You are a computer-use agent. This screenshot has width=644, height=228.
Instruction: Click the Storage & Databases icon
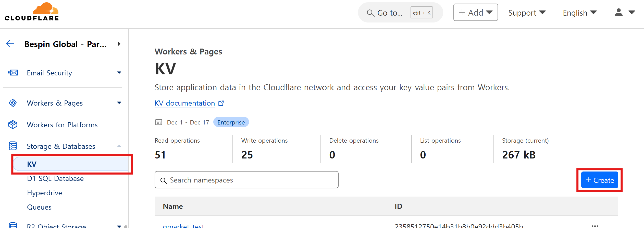[x=13, y=146]
